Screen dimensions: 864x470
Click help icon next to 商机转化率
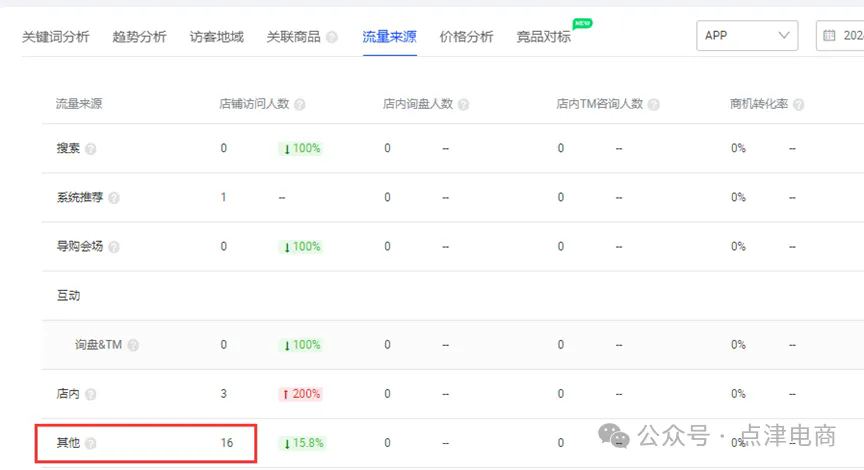pyautogui.click(x=798, y=105)
